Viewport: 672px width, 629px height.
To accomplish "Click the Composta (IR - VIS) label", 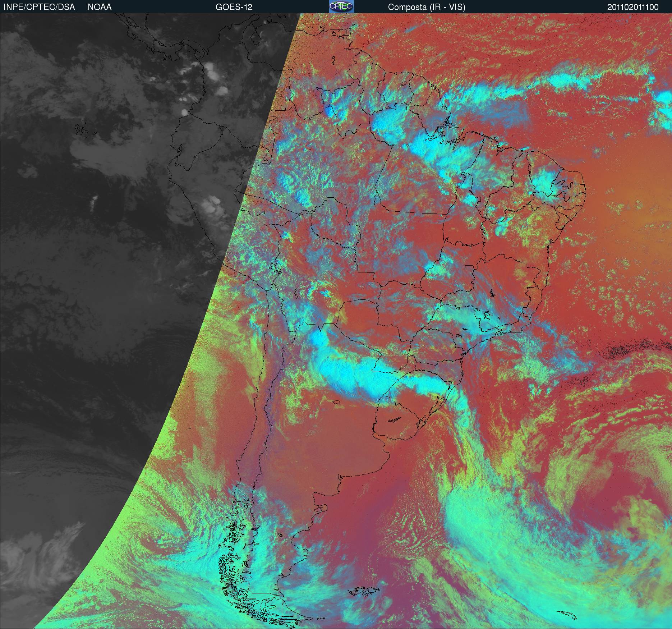I will 427,7.
